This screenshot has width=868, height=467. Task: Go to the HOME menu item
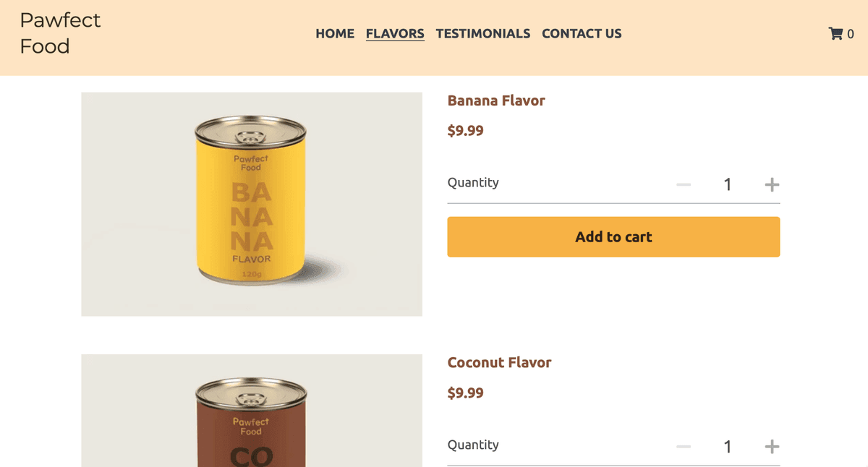pyautogui.click(x=335, y=33)
